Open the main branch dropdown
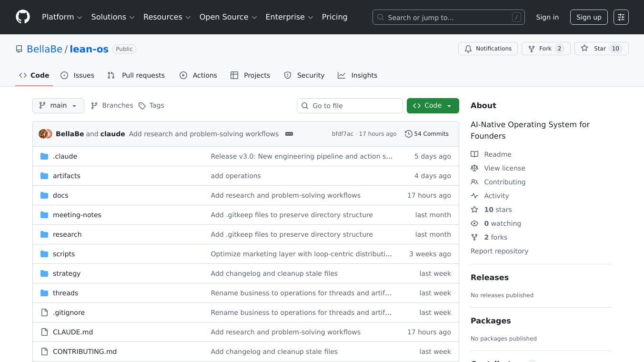 click(58, 106)
